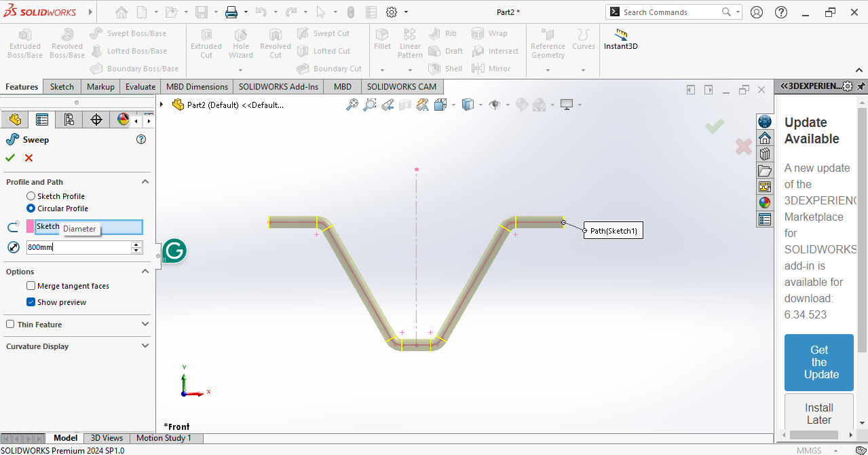Accept the Sweep with the green checkmark in the panel
868x455 pixels.
(x=10, y=158)
